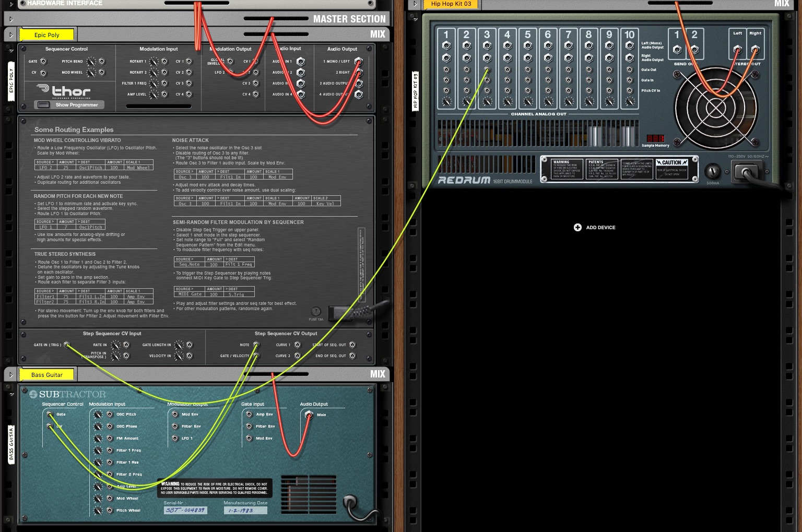Viewport: 802px width, 532px height.
Task: Click Thor's CV 4 modulation input jack
Action: click(189, 94)
